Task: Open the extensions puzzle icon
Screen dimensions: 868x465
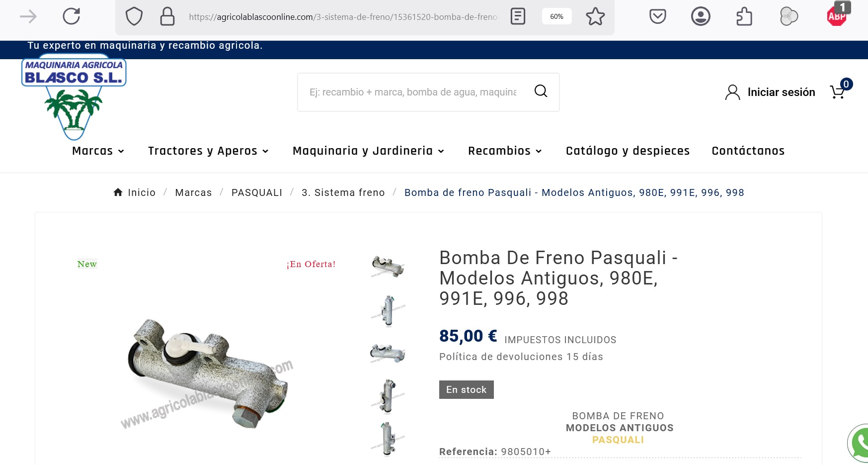Action: 744,16
